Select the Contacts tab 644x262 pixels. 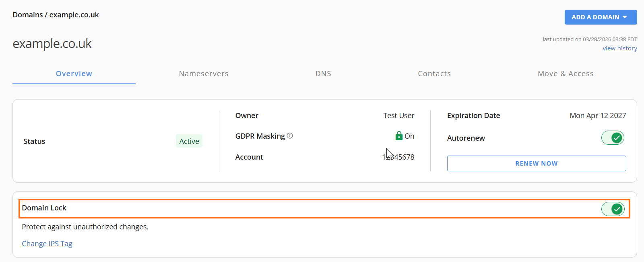pyautogui.click(x=434, y=74)
